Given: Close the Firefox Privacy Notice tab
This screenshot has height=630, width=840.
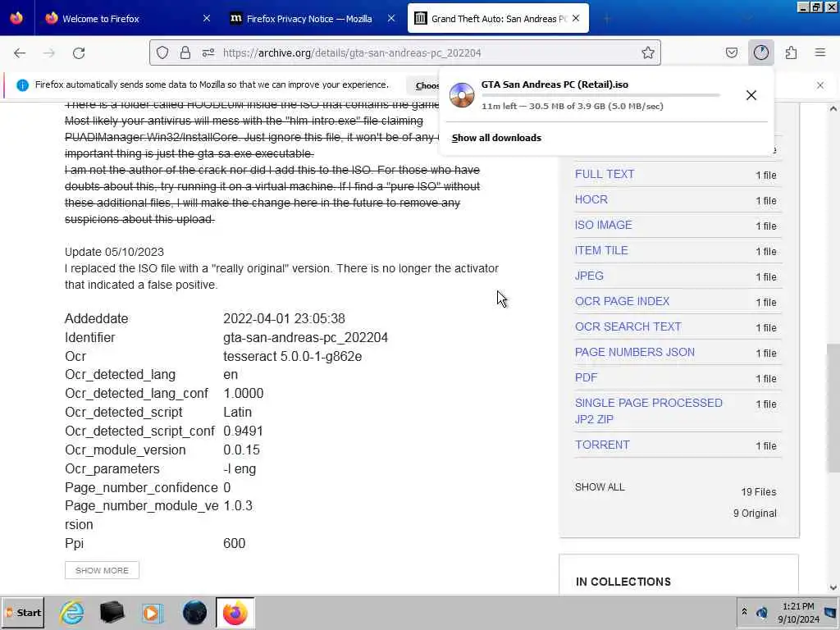Looking at the screenshot, I should pos(391,18).
